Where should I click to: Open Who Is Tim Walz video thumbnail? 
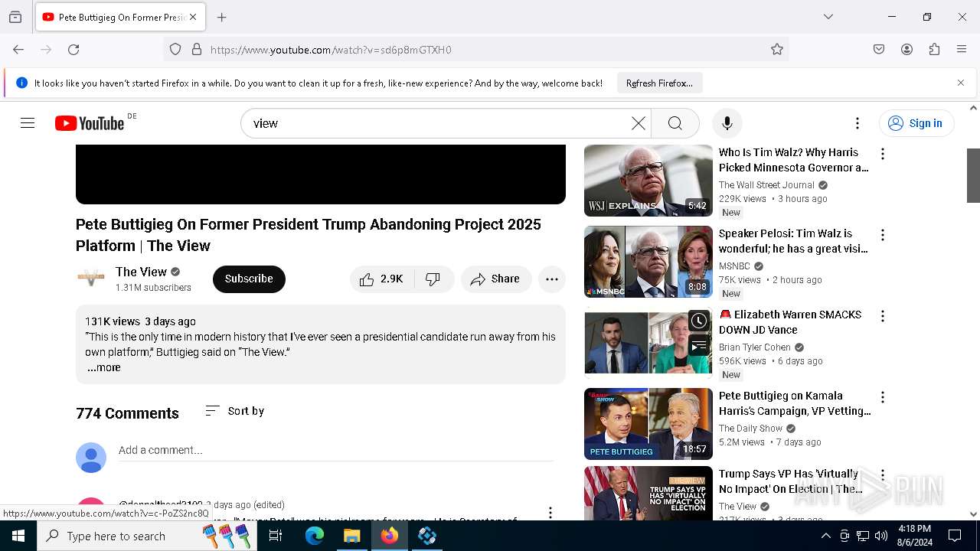click(x=648, y=181)
